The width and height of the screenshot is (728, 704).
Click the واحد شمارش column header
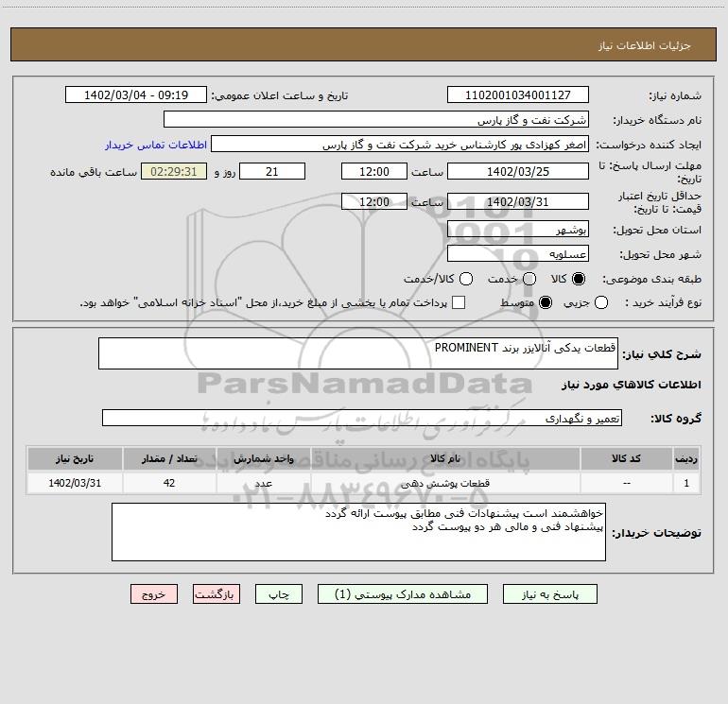click(263, 458)
